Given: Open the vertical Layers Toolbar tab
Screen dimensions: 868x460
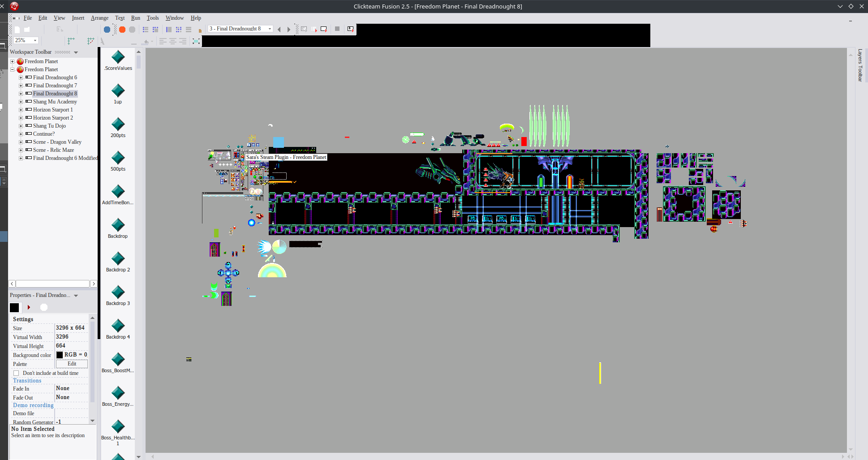Looking at the screenshot, I should coord(860,65).
